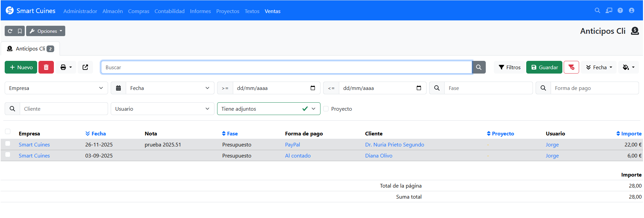
Task: Open the paint bucket color dropdown
Action: coord(628,67)
